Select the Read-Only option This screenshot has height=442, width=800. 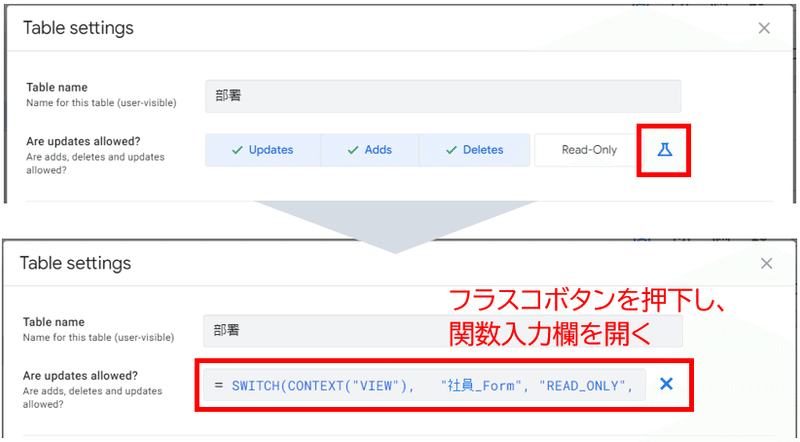tap(588, 150)
